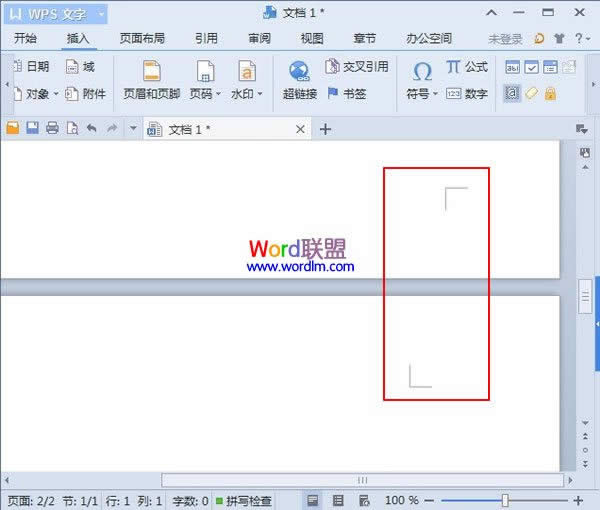600x510 pixels.
Task: Click the 未登录 login link
Action: point(505,39)
